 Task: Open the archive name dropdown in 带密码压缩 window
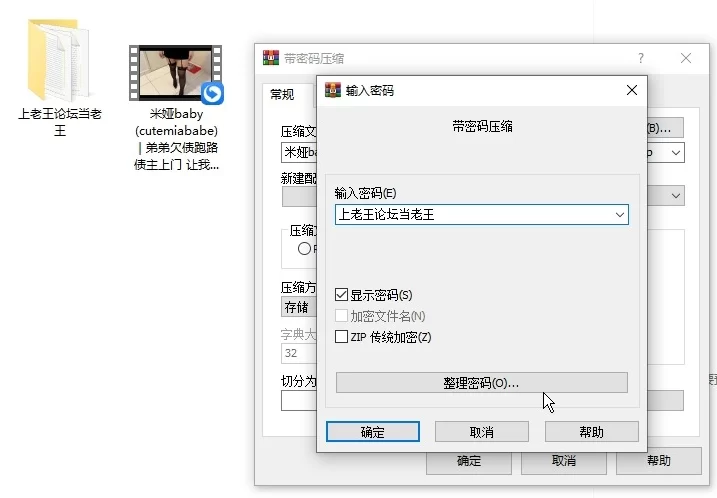click(x=675, y=153)
